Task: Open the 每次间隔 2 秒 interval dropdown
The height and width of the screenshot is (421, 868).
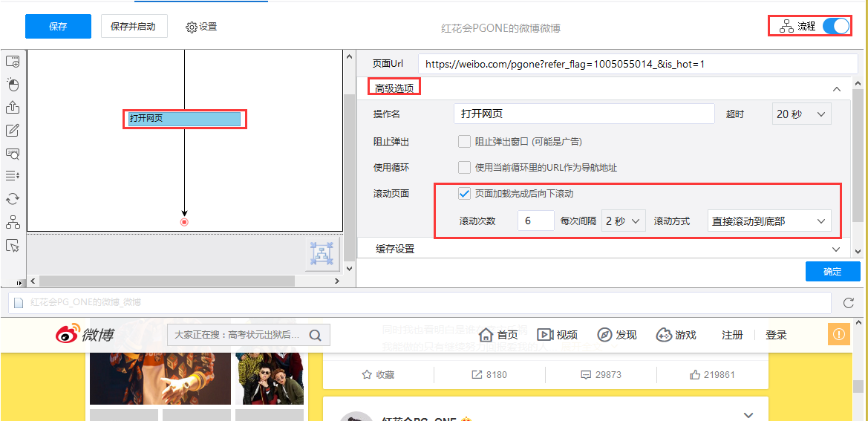Action: (624, 221)
